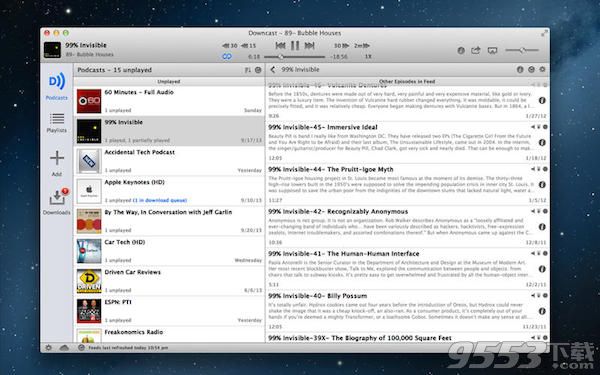This screenshot has height=375, width=600.
Task: Click the 60 Minutes artwork thumbnail
Action: (x=89, y=101)
